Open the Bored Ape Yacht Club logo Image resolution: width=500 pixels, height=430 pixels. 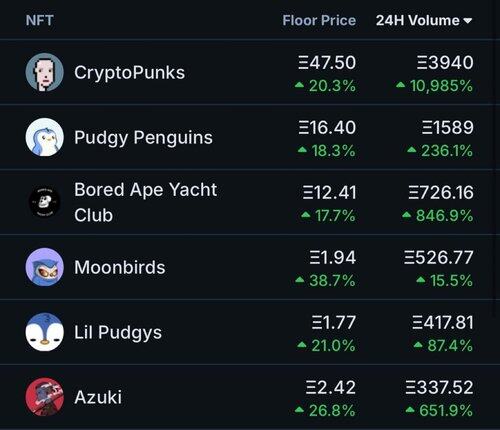click(x=45, y=202)
